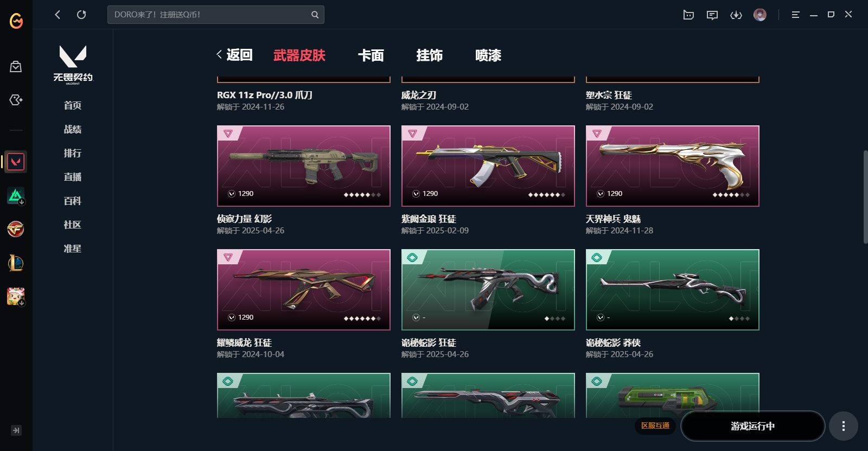Screen dimensions: 868x451
Task: Open the three-dot menu beside 游戏运行中
Action: [843, 426]
